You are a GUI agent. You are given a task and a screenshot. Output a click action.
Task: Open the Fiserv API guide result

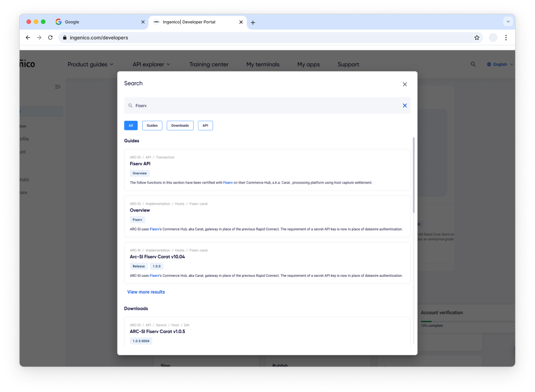(140, 163)
